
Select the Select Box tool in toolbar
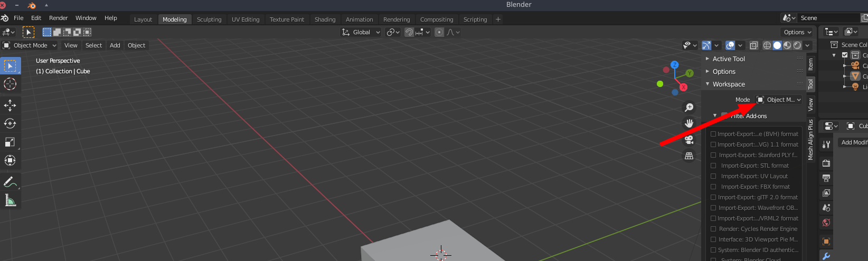point(10,66)
